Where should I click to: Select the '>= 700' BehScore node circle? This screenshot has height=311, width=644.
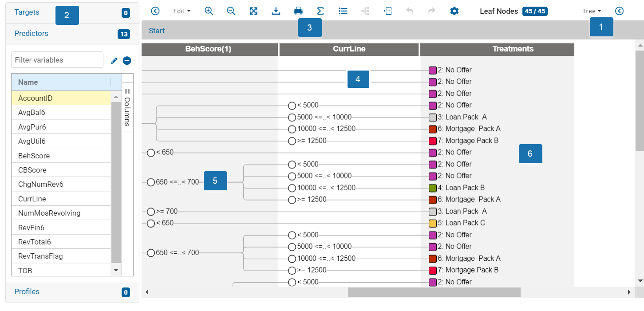(151, 212)
